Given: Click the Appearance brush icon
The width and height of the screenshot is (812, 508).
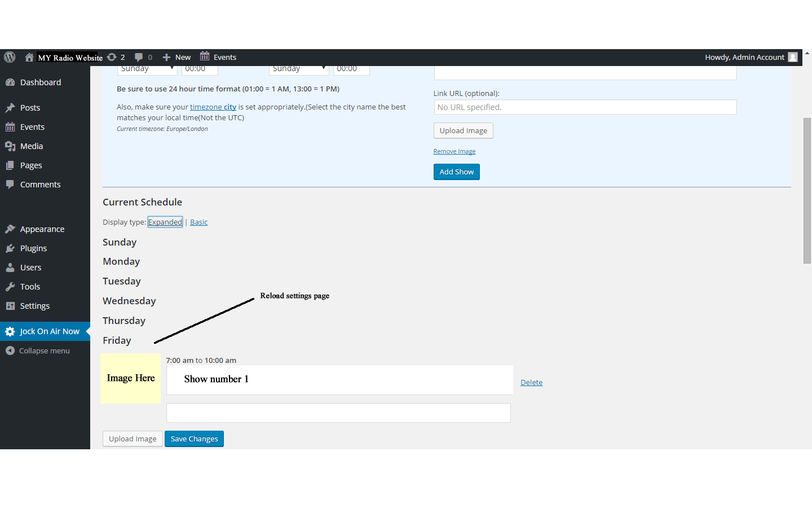Looking at the screenshot, I should click(10, 229).
